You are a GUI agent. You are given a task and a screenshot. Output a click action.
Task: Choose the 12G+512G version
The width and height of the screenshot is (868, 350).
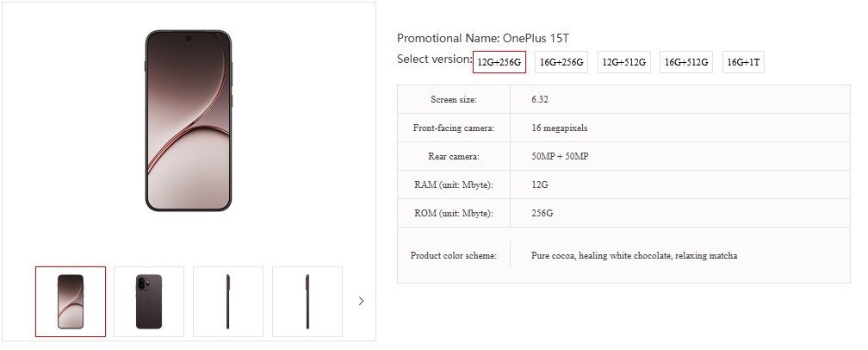(x=624, y=62)
